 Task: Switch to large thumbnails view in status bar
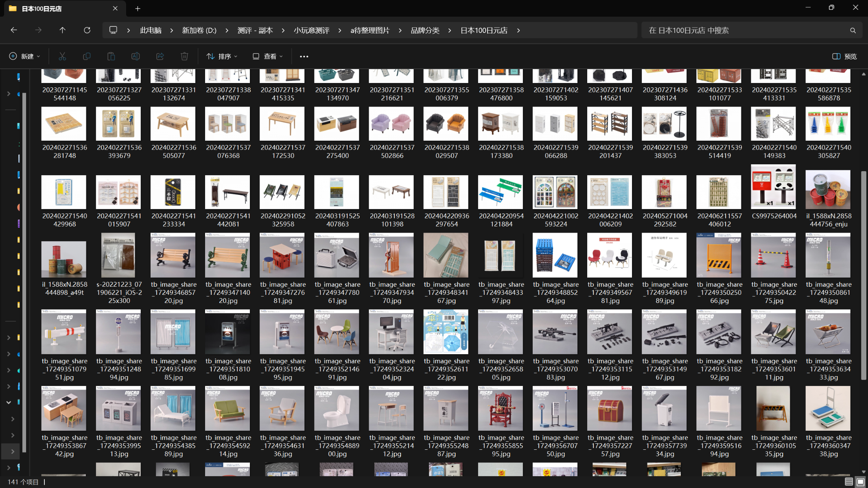(860, 482)
